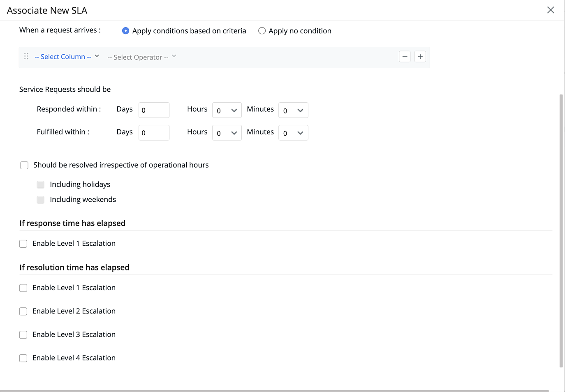This screenshot has height=392, width=565.
Task: Open the Hours dropdown for Responded within
Action: [227, 110]
